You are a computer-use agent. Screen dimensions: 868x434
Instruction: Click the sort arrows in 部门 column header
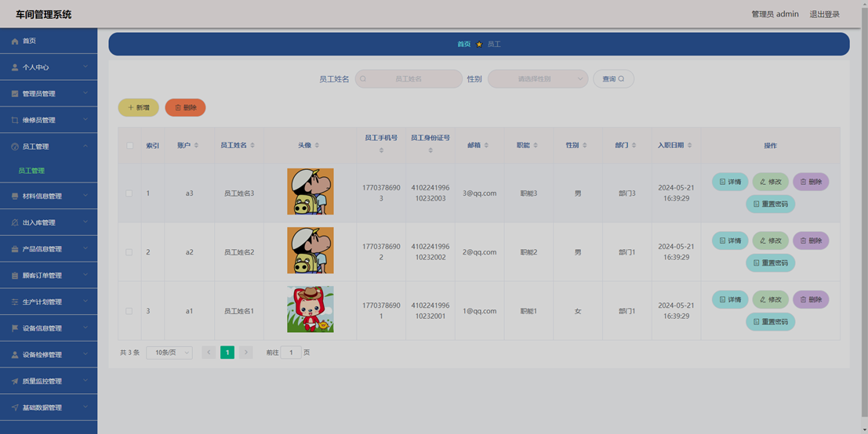click(x=634, y=146)
